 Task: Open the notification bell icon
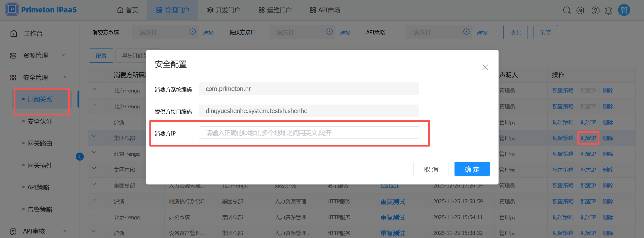tap(608, 11)
